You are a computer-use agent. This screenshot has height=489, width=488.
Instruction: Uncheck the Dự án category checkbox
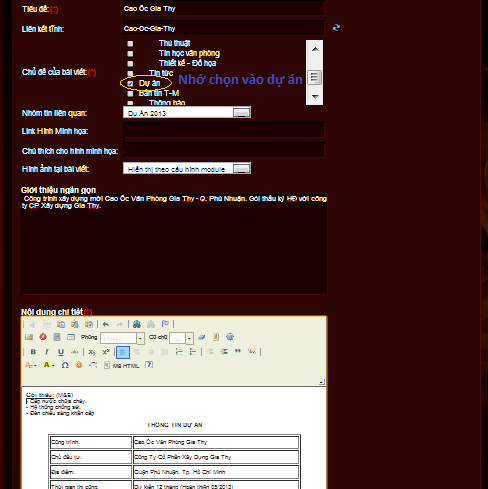coord(130,83)
